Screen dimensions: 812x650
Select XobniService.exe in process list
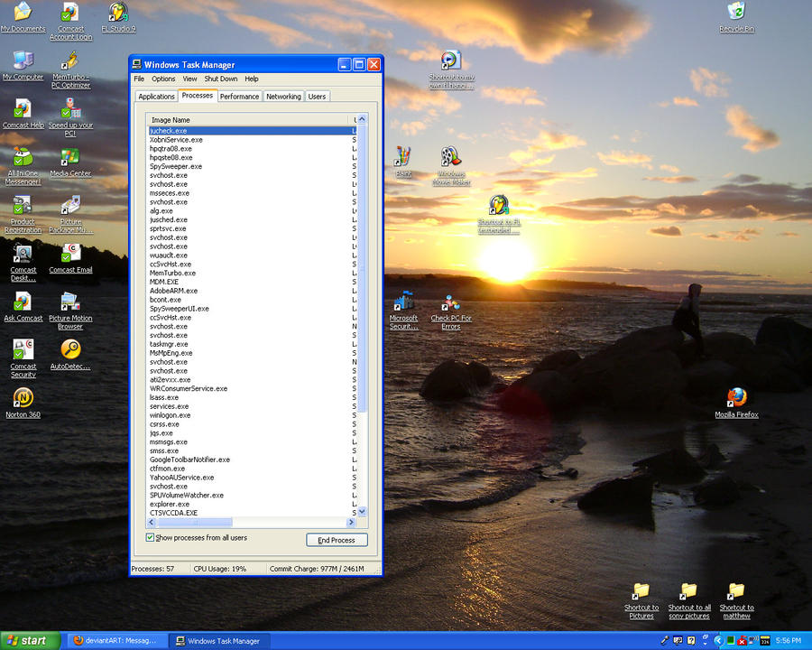point(251,139)
